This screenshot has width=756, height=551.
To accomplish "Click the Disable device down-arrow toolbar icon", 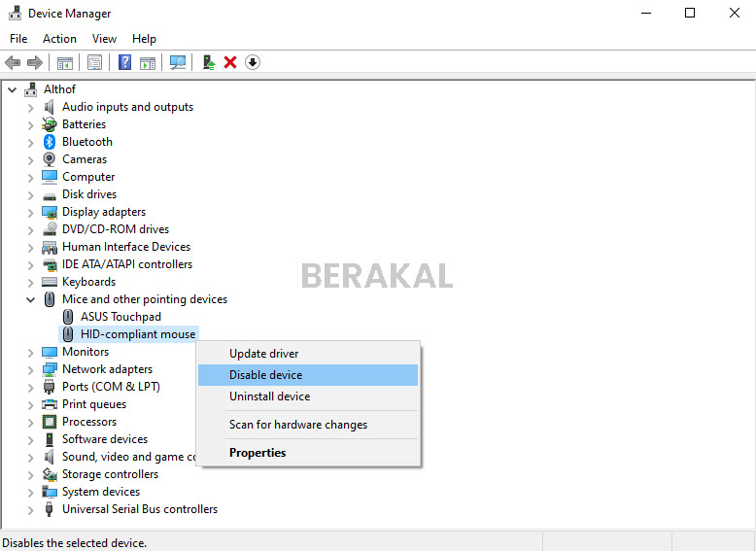I will pyautogui.click(x=253, y=62).
